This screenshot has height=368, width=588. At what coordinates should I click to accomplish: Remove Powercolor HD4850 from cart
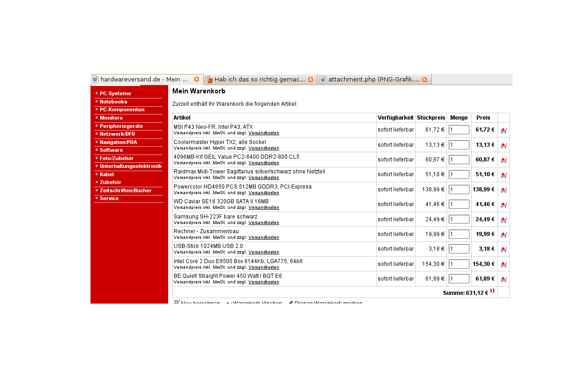(503, 190)
